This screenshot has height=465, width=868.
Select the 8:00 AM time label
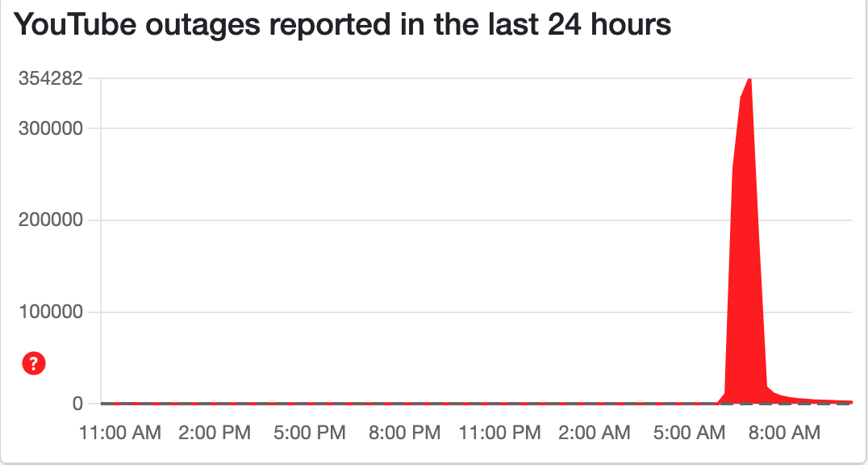pyautogui.click(x=783, y=434)
